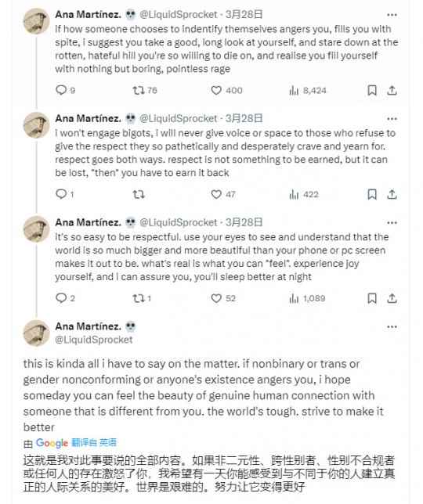Share the first tweet via share icon
This screenshot has height=504, width=423.
pyautogui.click(x=392, y=90)
